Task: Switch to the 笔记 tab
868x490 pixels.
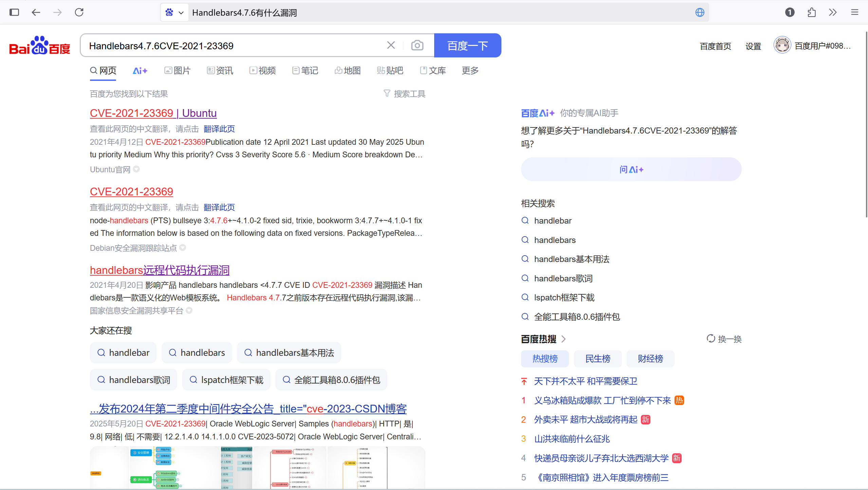Action: [305, 71]
